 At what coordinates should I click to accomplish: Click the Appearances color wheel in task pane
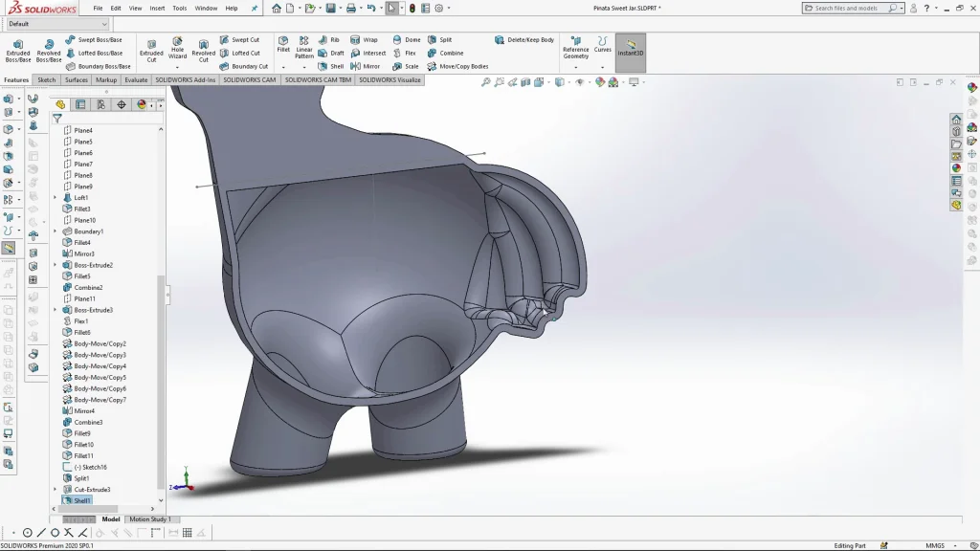[x=956, y=168]
